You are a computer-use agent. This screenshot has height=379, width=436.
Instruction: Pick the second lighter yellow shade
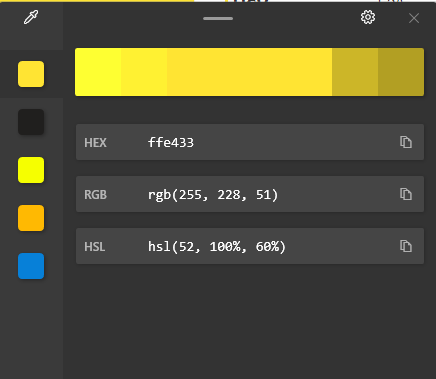(x=144, y=72)
